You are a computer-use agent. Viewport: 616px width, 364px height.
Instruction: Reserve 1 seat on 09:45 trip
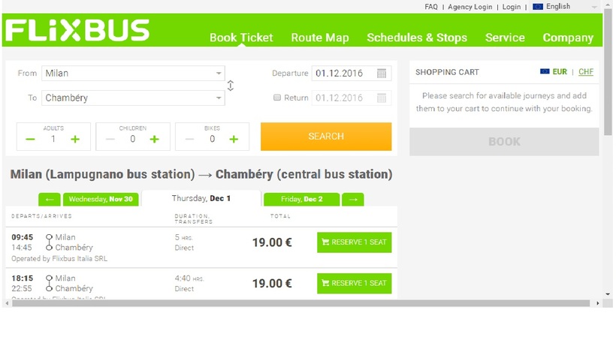(x=354, y=242)
